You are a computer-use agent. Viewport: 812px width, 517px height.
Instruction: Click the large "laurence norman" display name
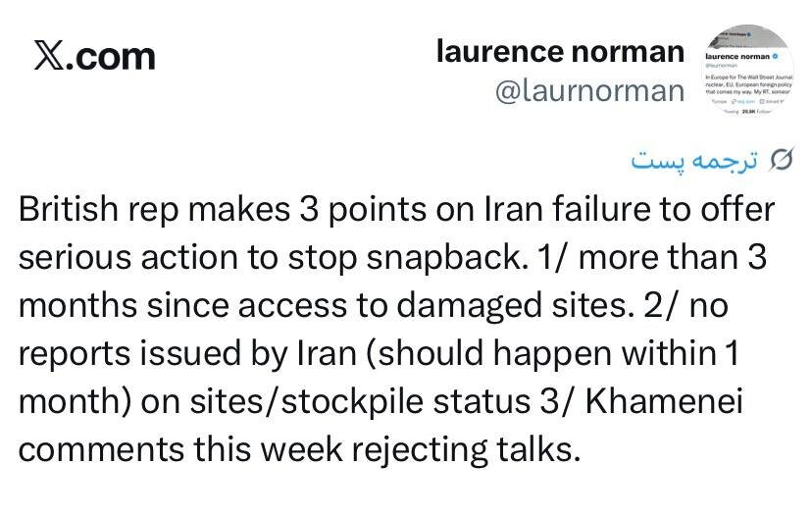560,51
